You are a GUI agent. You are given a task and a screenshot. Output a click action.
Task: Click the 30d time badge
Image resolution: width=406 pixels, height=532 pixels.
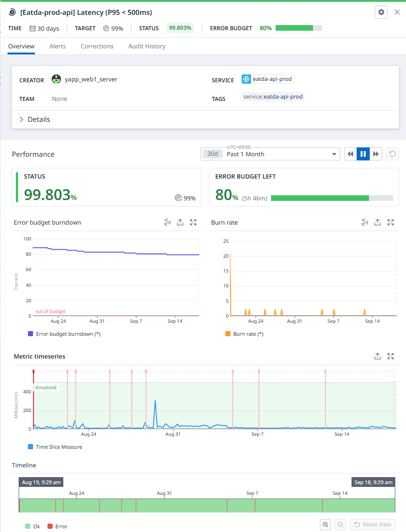tap(213, 154)
